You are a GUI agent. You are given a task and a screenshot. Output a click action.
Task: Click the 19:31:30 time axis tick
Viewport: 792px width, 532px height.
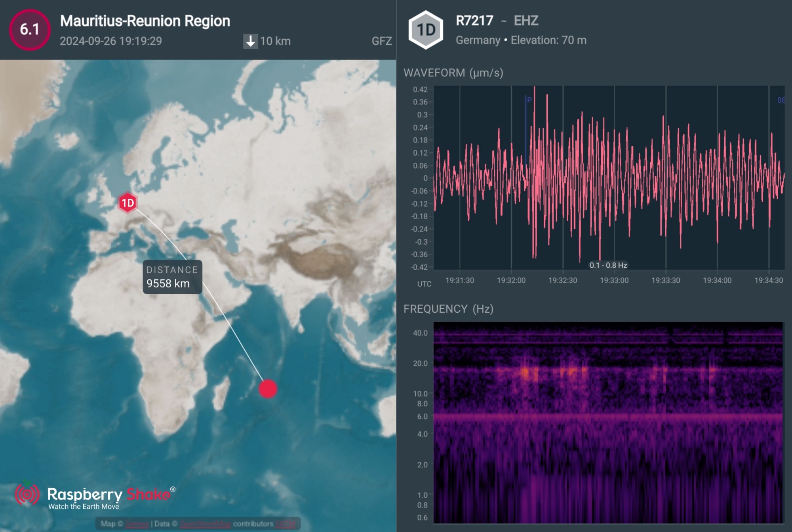point(460,280)
